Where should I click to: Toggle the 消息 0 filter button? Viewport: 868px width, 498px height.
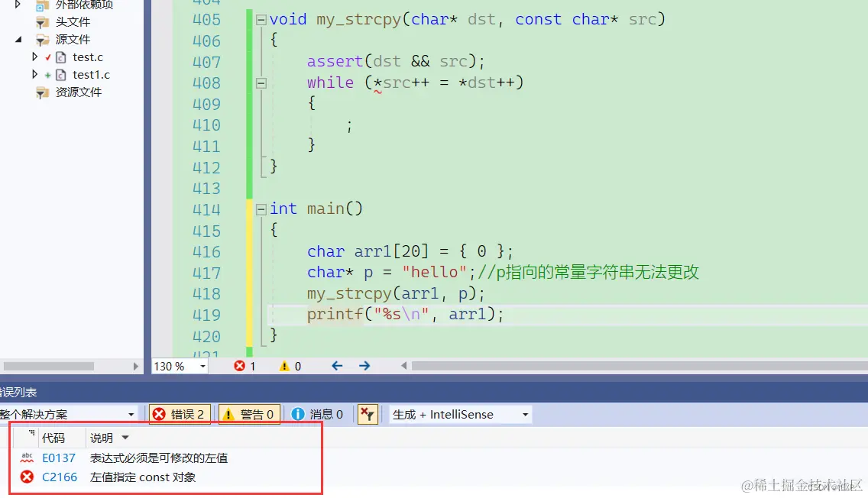[x=317, y=414]
